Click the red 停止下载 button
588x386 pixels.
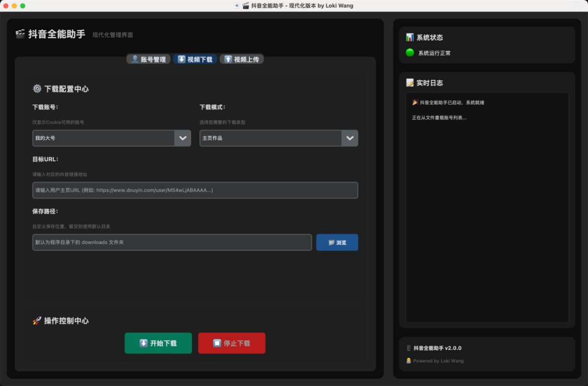[x=232, y=343]
